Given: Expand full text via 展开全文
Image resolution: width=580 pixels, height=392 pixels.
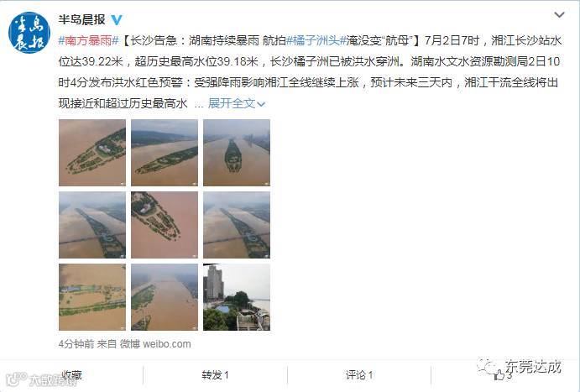Looking at the screenshot, I should 237,103.
